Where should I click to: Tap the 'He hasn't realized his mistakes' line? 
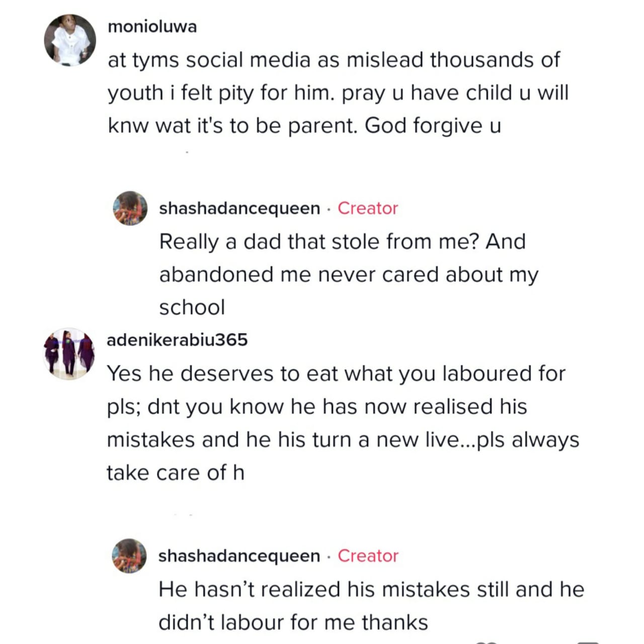point(371,590)
